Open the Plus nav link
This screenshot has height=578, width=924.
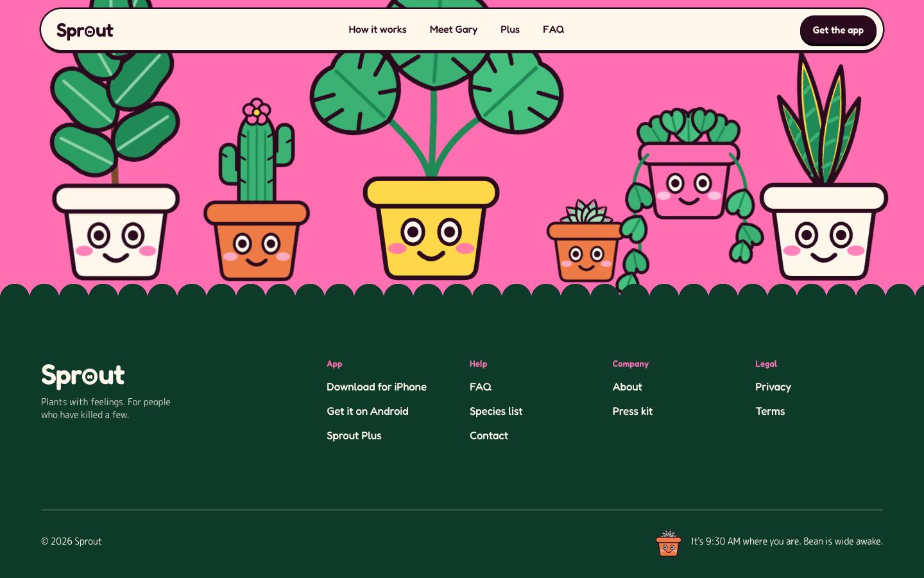click(510, 30)
